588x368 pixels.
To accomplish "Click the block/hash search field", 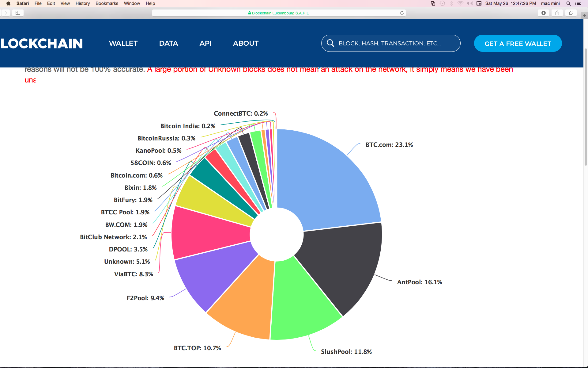I will pos(391,43).
